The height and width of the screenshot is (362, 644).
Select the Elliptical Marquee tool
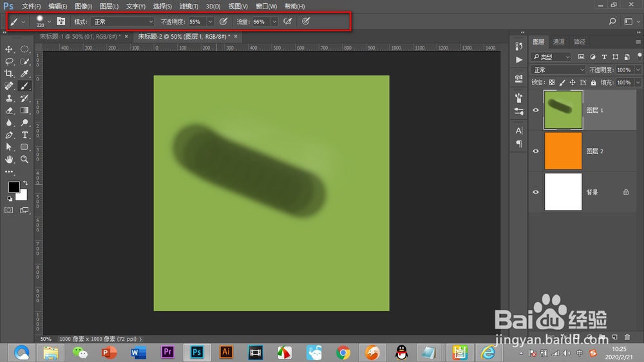pos(24,50)
